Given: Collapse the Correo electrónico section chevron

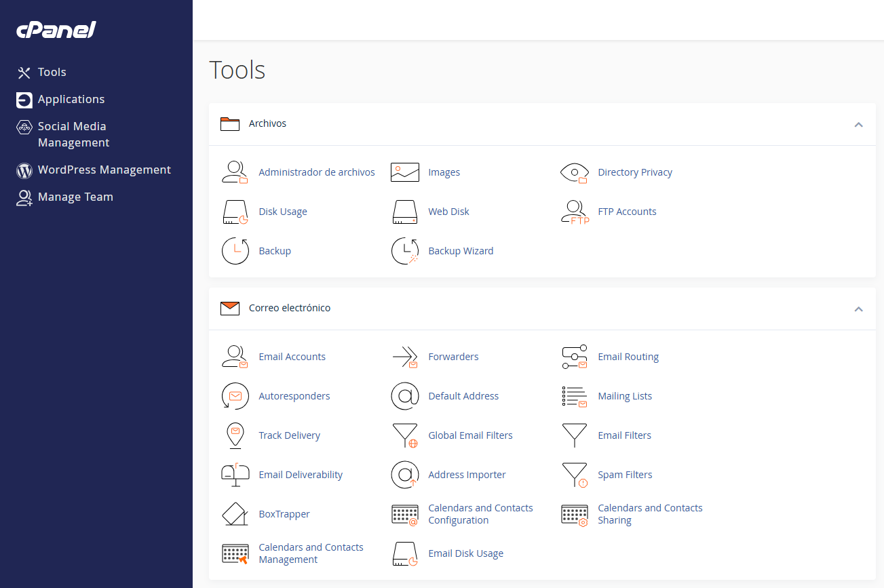Looking at the screenshot, I should click(858, 309).
